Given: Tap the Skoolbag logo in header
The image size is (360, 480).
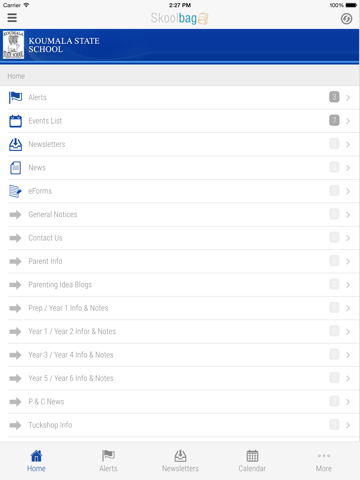Looking at the screenshot, I should point(179,18).
